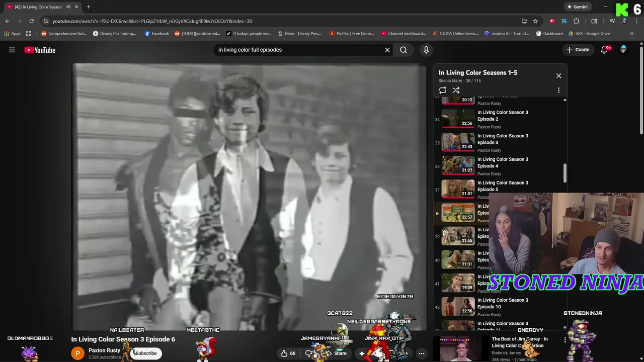Screen dimensions: 644x362
Task: Open more actions below the video
Action: click(x=422, y=353)
